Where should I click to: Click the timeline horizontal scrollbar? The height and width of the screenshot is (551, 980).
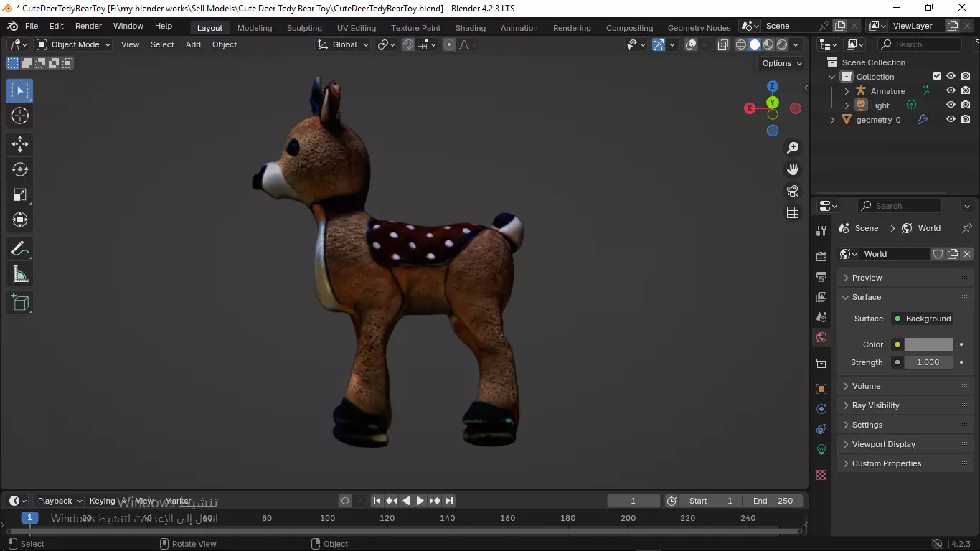404,531
